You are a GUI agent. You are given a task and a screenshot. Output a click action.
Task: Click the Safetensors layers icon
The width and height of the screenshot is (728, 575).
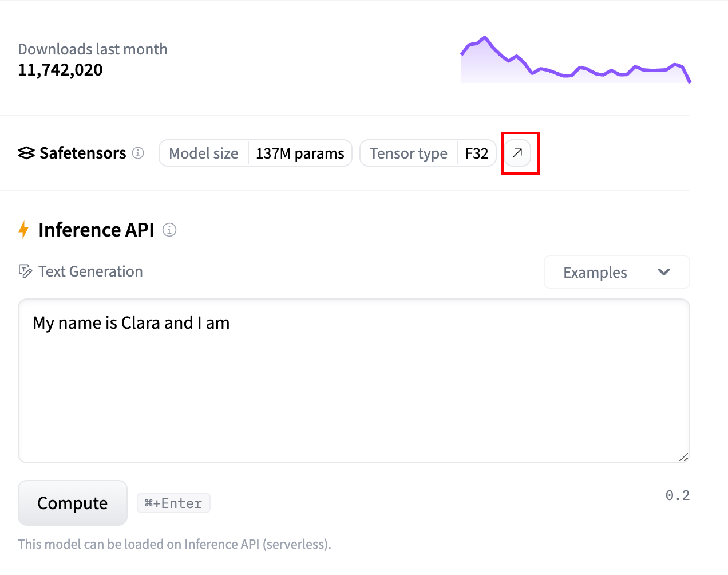25,152
